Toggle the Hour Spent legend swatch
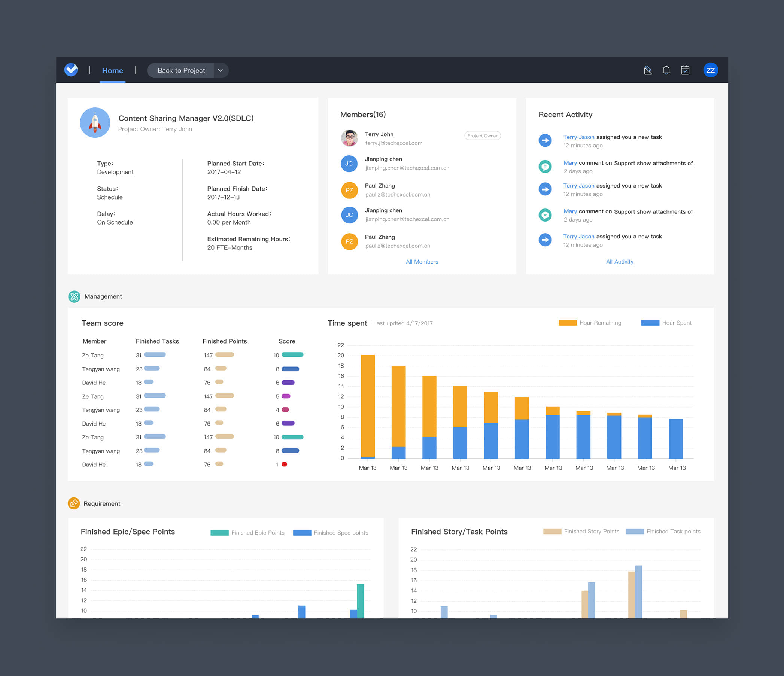The image size is (784, 676). click(650, 323)
